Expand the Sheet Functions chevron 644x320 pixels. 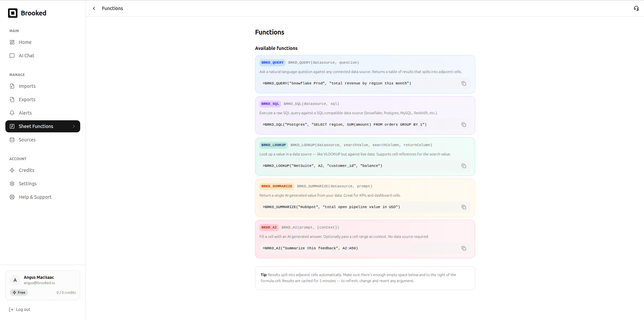[74, 126]
